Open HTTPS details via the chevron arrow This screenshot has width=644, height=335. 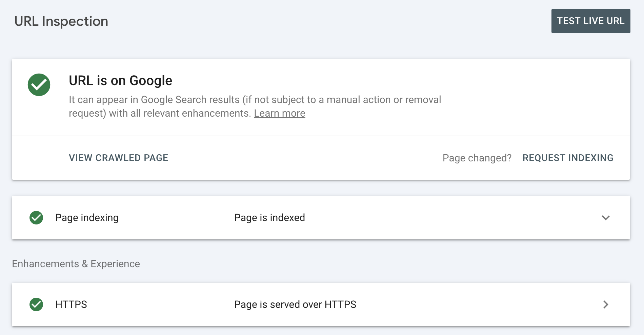tap(605, 304)
